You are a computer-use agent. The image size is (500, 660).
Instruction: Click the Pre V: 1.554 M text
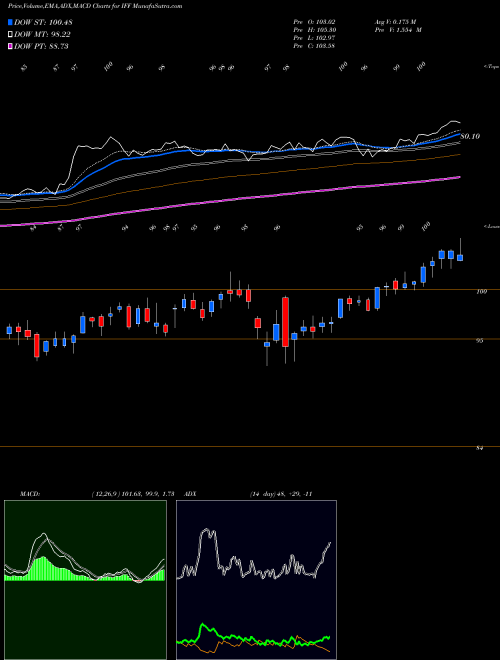(397, 30)
